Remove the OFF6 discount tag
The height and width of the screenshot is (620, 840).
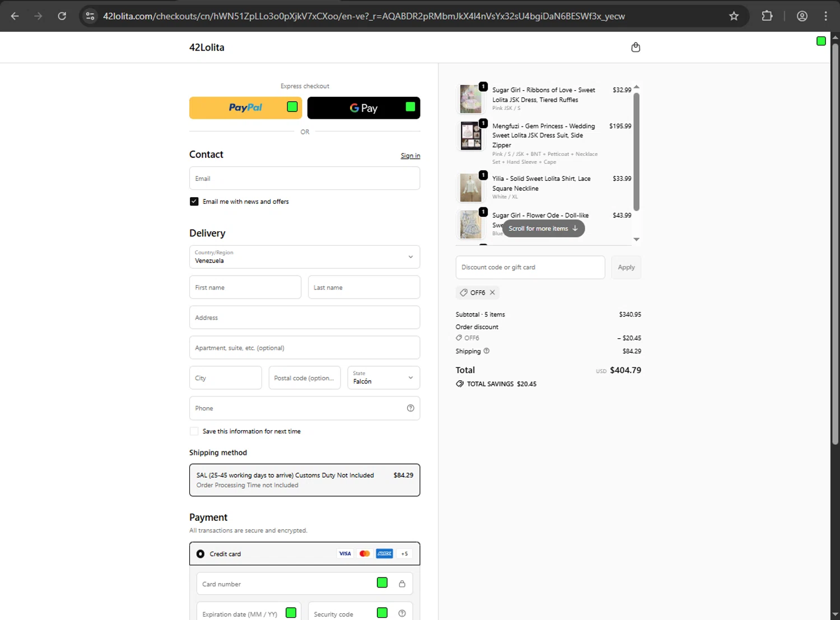(492, 292)
